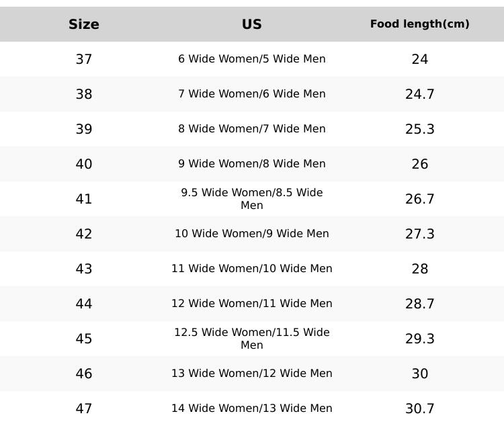Select the 25.3 length cell
The height and width of the screenshot is (426, 504).
pyautogui.click(x=419, y=129)
